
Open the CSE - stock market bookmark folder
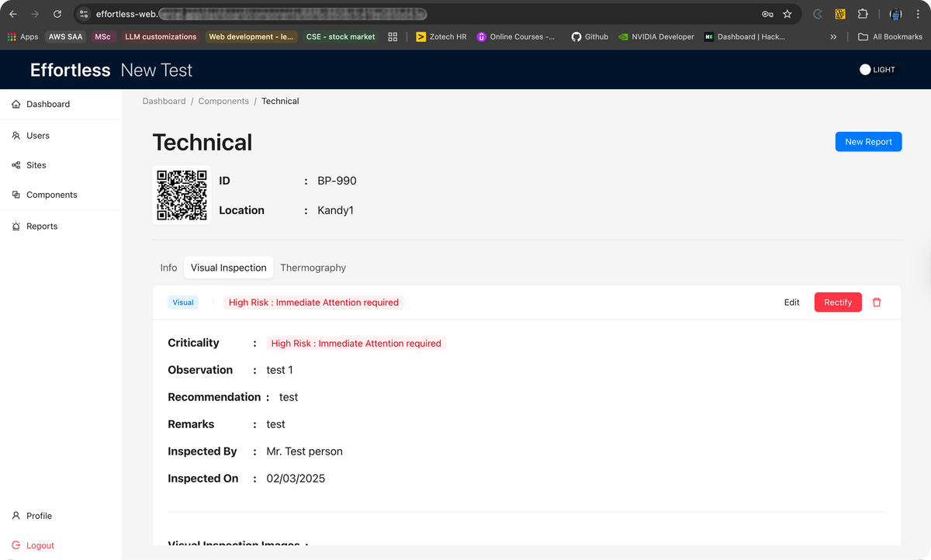click(341, 36)
